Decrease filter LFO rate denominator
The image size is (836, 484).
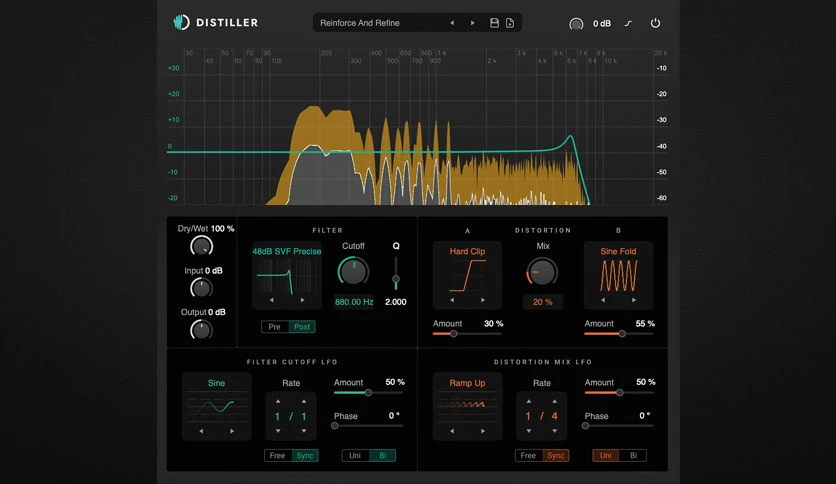click(x=304, y=431)
